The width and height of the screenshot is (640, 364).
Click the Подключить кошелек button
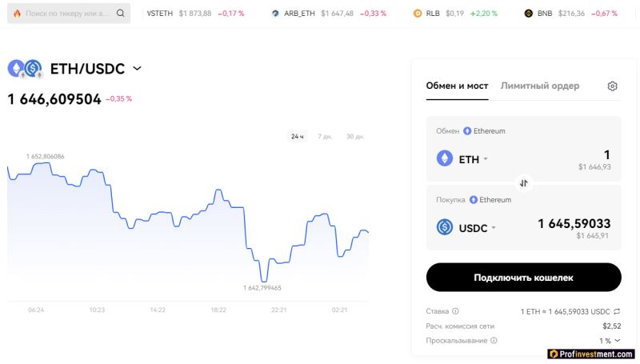pyautogui.click(x=524, y=278)
